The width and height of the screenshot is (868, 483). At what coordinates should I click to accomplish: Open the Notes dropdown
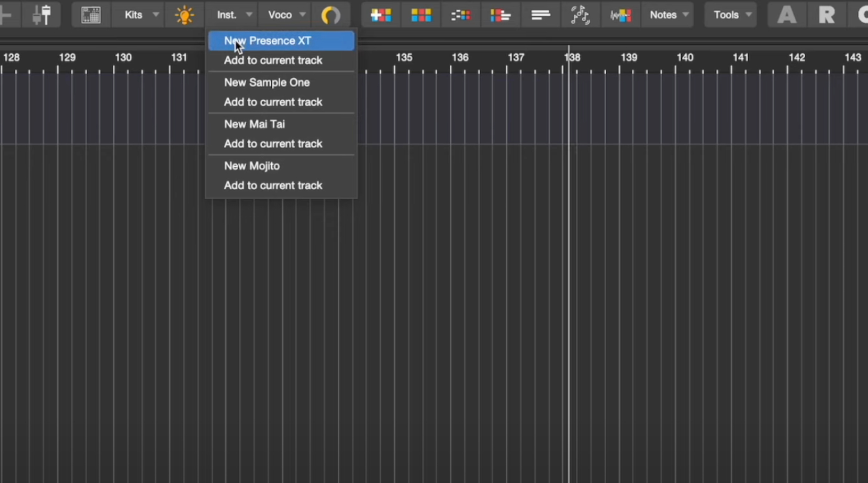[x=667, y=15]
